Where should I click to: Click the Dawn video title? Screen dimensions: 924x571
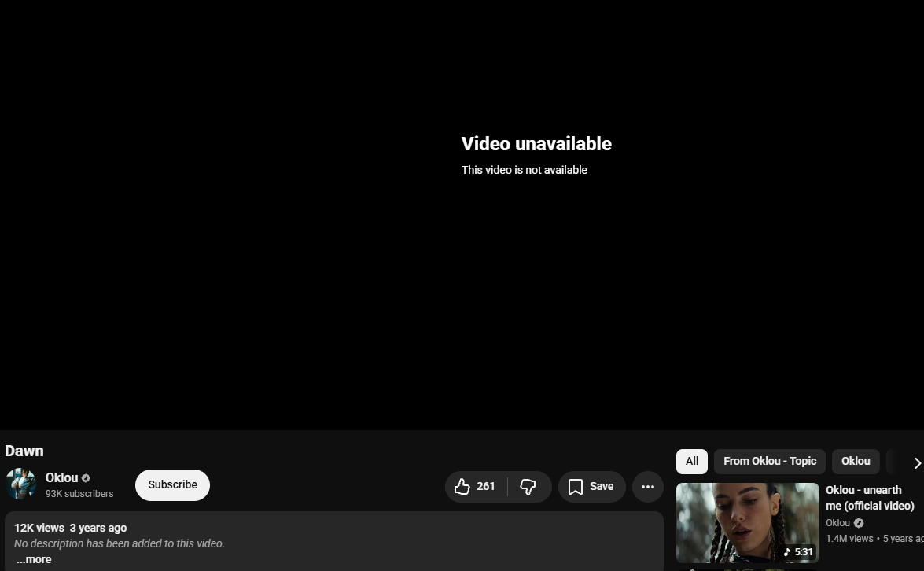[x=24, y=451]
